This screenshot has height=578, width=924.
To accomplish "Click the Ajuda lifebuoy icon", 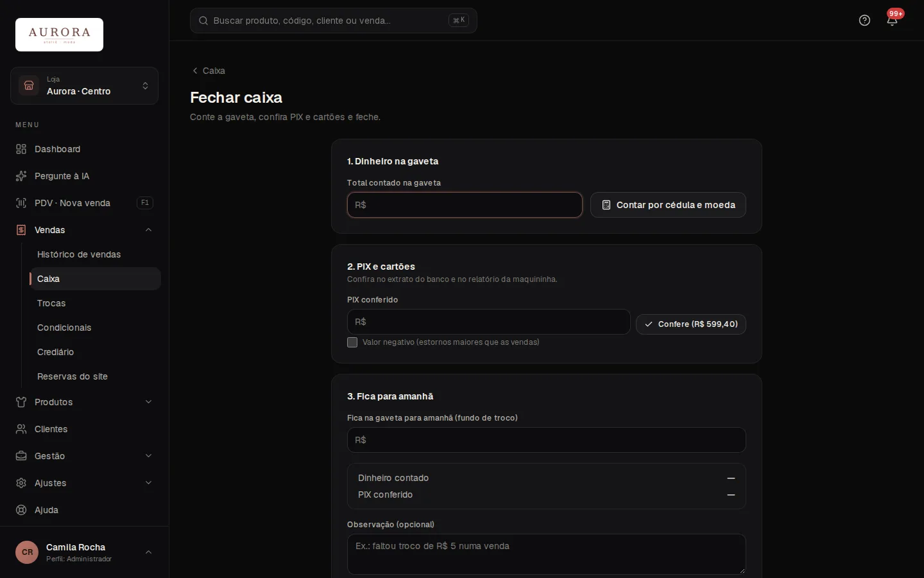I will (x=21, y=510).
